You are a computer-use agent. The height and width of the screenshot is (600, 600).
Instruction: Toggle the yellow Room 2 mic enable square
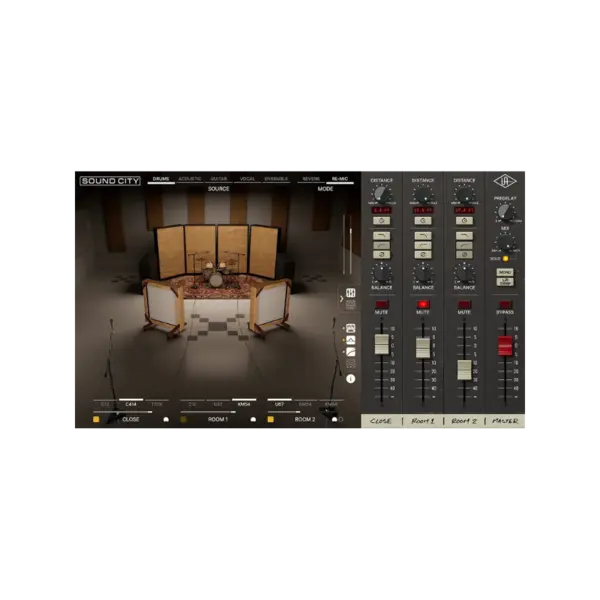tap(271, 419)
